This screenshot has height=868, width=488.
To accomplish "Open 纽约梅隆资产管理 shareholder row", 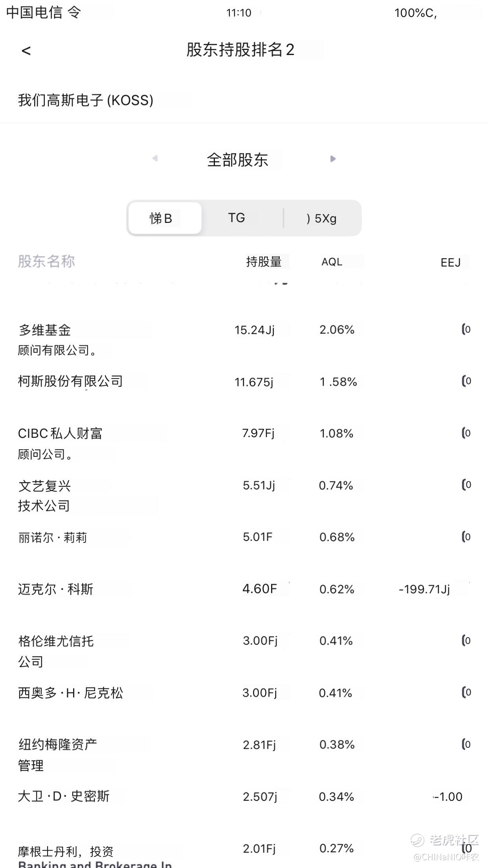I will click(244, 755).
